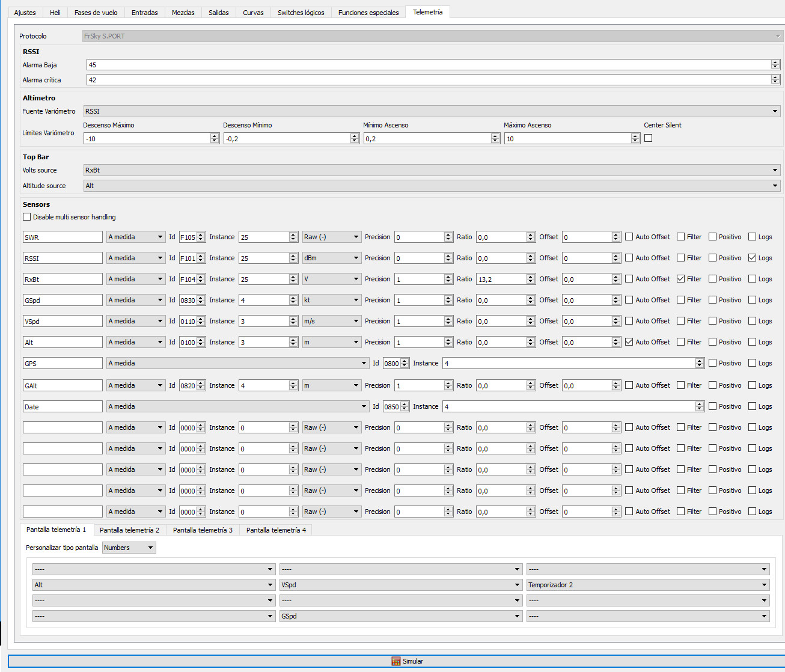Disable Logs for the RSSI sensor

click(x=753, y=258)
